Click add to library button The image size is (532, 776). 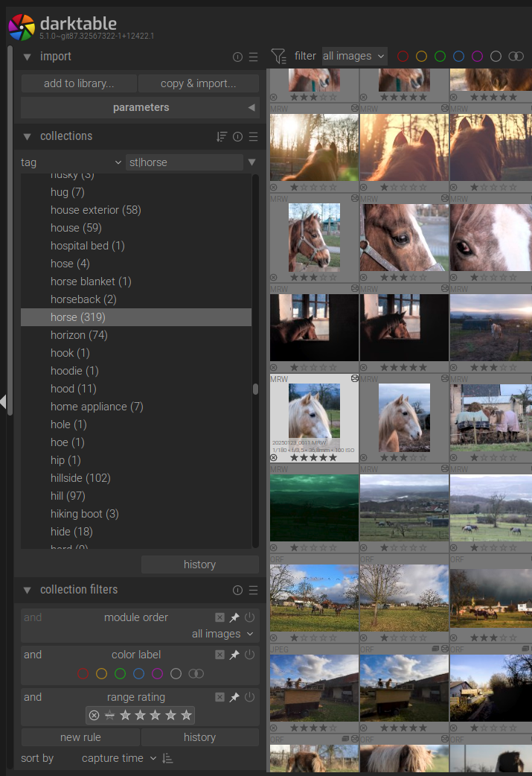pyautogui.click(x=79, y=83)
